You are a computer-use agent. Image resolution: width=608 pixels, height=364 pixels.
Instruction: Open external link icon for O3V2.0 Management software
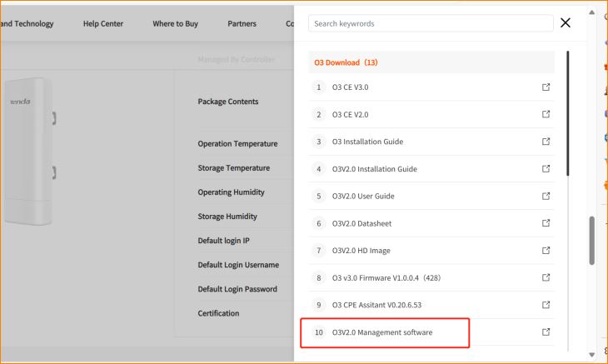point(546,332)
